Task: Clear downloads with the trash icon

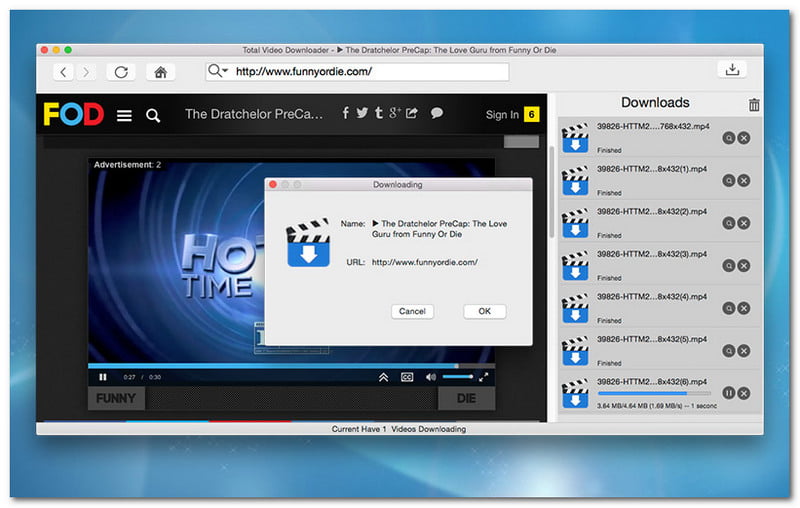Action: point(754,105)
